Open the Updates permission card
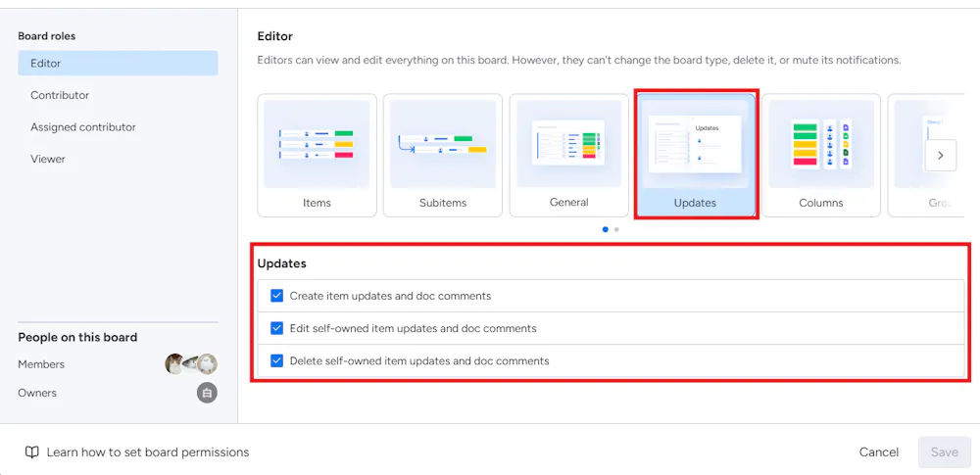Viewport: 980px width, 475px height. [x=695, y=155]
